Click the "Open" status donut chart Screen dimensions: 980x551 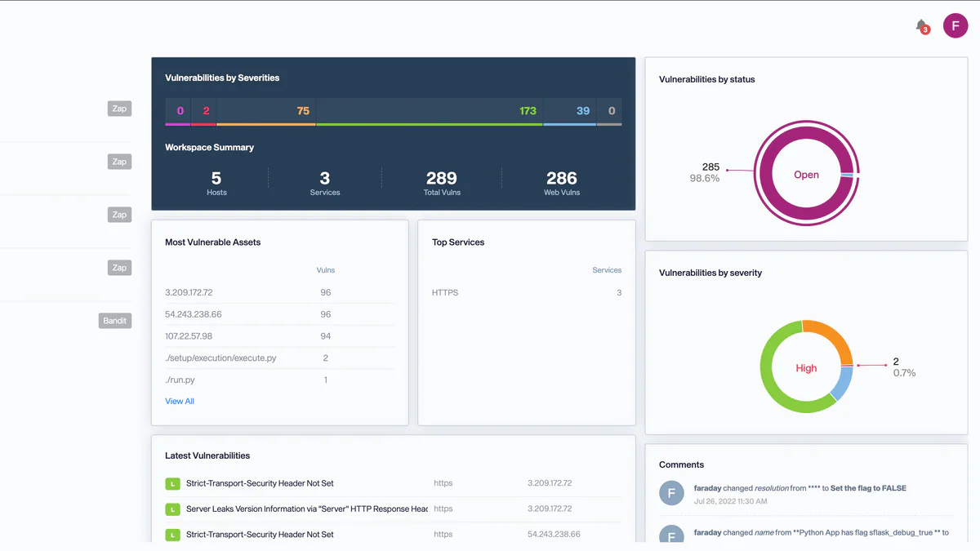point(806,174)
